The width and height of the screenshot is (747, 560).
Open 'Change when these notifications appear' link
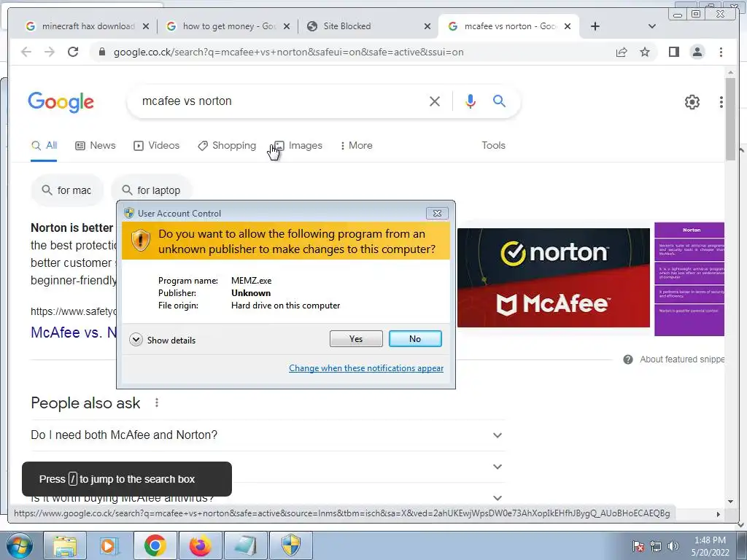click(366, 368)
